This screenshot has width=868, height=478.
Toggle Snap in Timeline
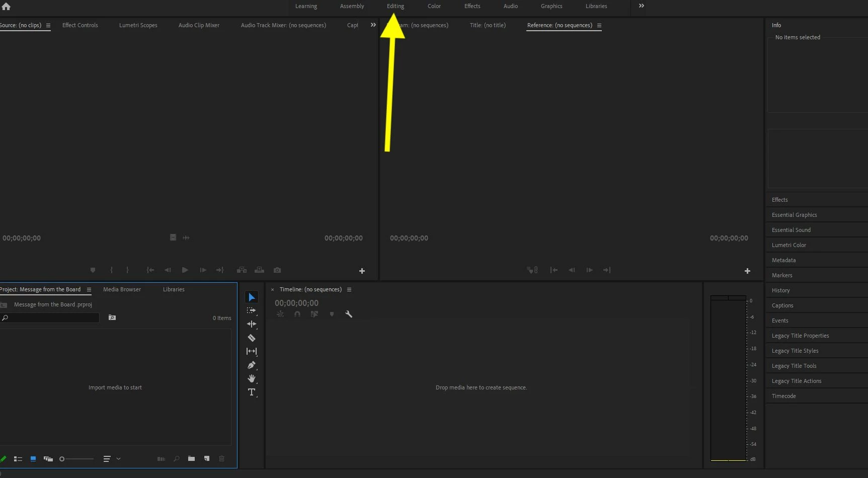(297, 314)
